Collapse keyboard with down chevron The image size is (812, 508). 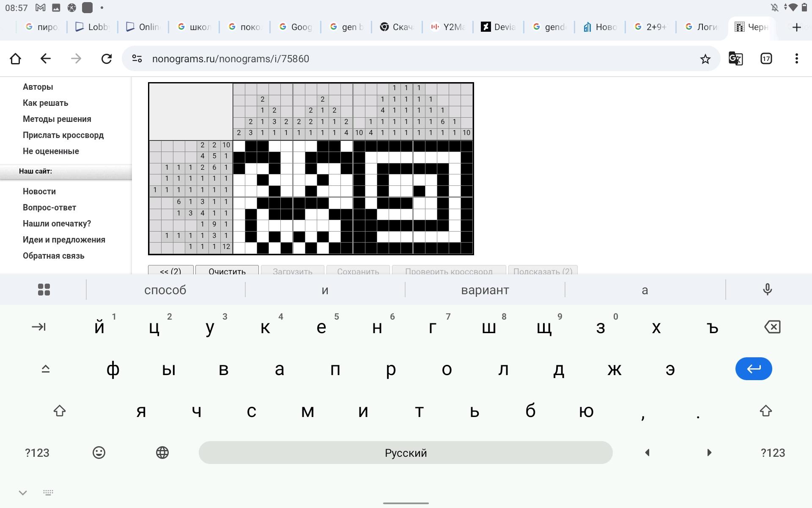point(23,492)
